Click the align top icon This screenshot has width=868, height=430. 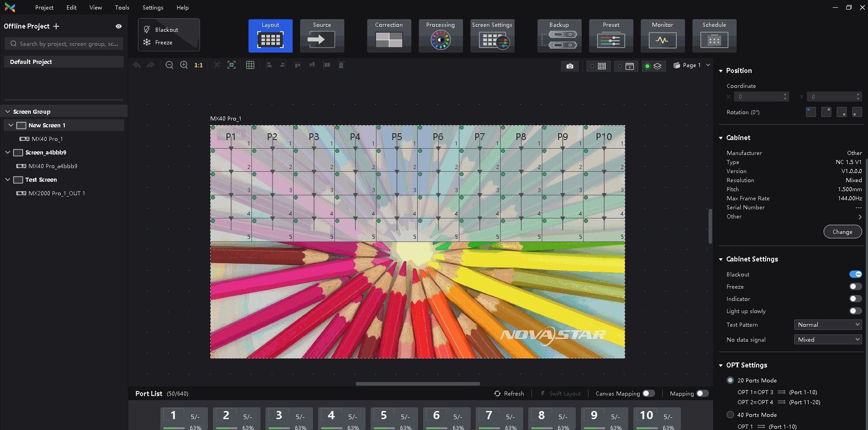coord(297,65)
